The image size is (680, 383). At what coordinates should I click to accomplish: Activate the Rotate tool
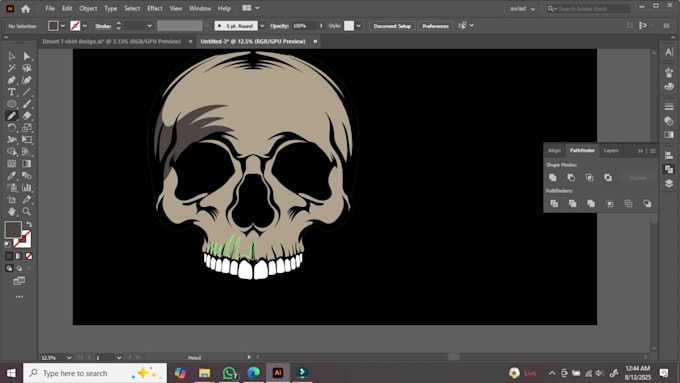tap(12, 128)
